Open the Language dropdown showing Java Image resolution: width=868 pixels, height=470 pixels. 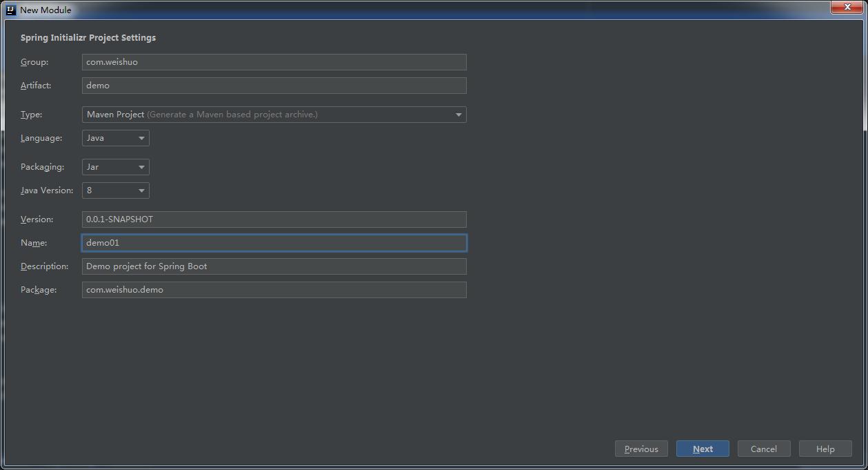point(115,138)
